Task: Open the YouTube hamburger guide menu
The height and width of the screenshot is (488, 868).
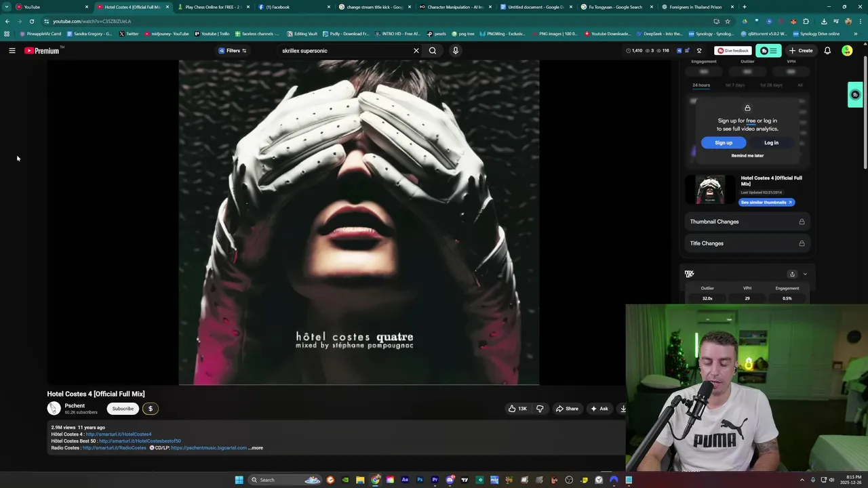Action: point(12,51)
